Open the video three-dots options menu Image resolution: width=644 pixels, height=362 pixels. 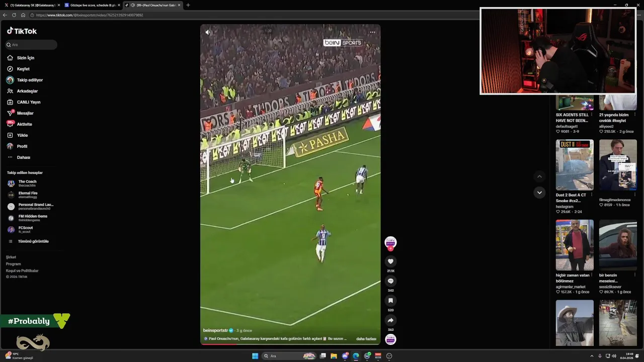coord(372,32)
